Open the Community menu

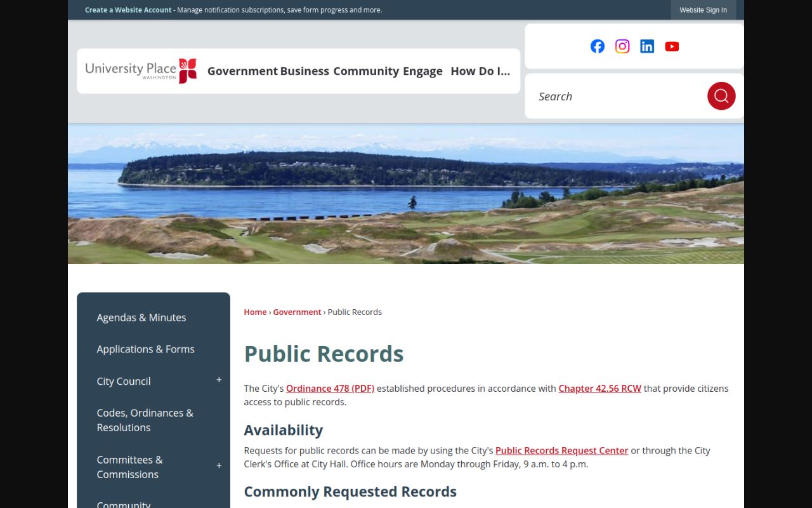pos(366,71)
